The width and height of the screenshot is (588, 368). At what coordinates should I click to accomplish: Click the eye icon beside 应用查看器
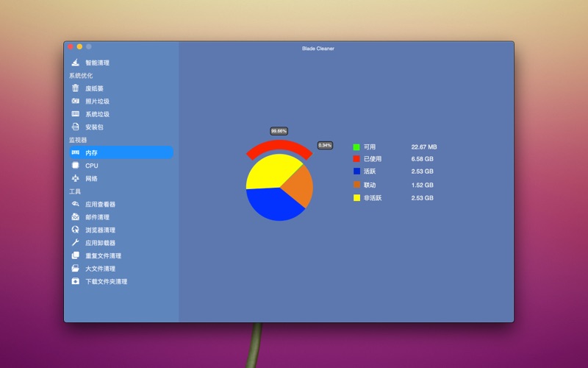pyautogui.click(x=76, y=204)
